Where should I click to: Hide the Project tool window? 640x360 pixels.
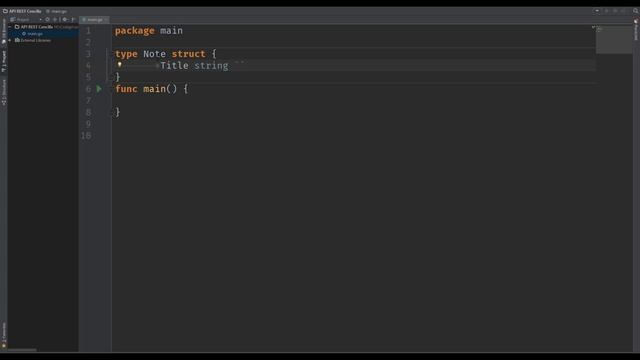(x=73, y=20)
